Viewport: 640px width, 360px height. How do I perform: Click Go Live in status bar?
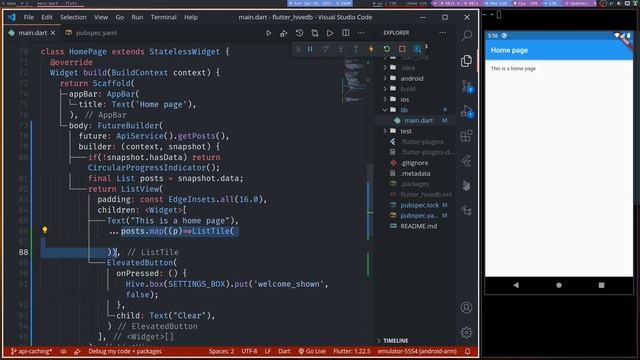coord(312,351)
